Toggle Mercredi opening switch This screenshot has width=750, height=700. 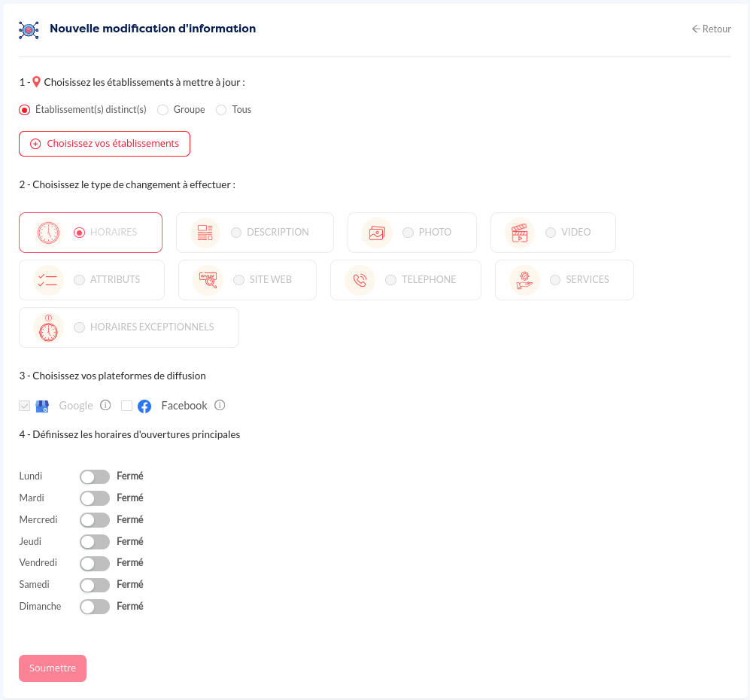point(95,520)
